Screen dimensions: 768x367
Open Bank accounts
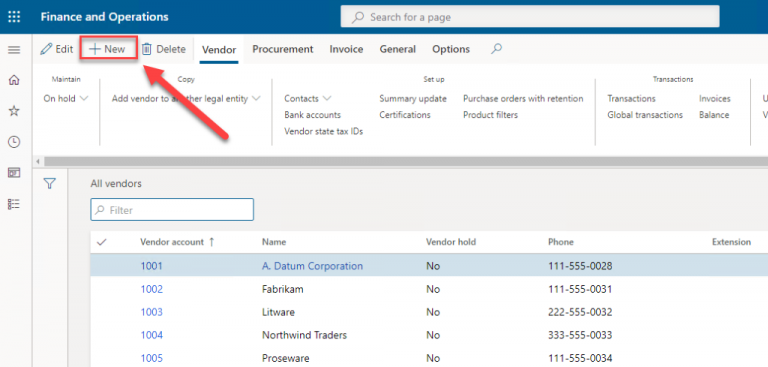(312, 115)
